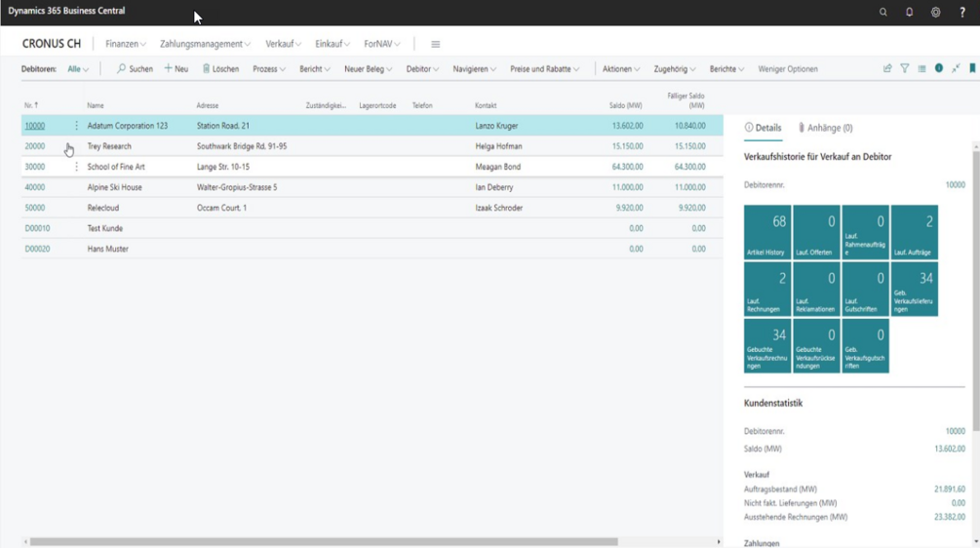Expand the Zahlungsmanagement menu
Screen dimensions: 980x548
(205, 44)
